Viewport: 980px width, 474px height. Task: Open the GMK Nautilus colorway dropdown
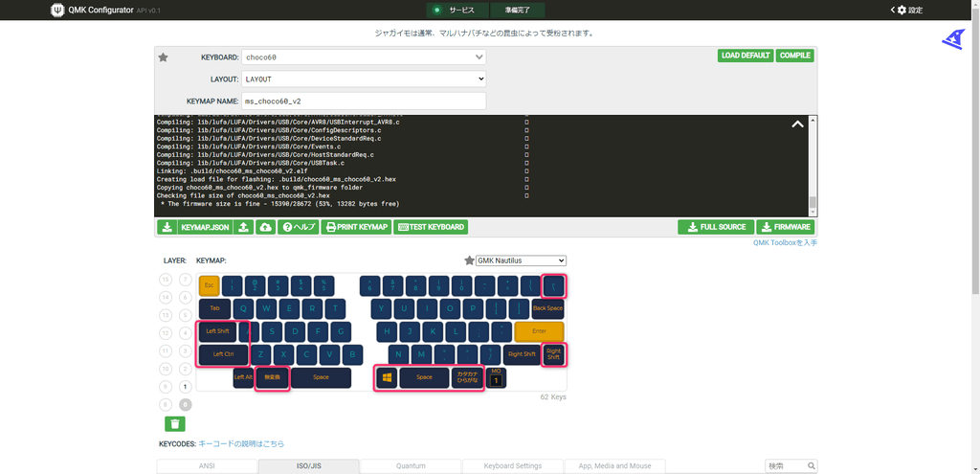522,260
